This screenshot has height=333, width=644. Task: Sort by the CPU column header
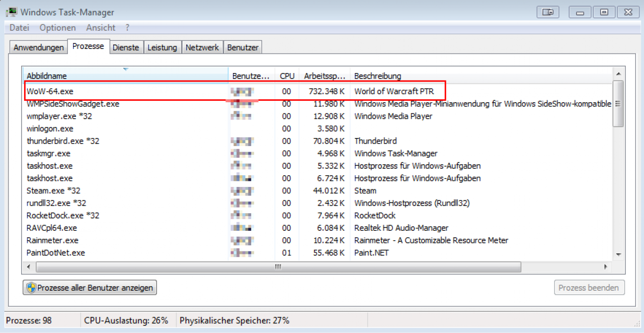click(287, 76)
